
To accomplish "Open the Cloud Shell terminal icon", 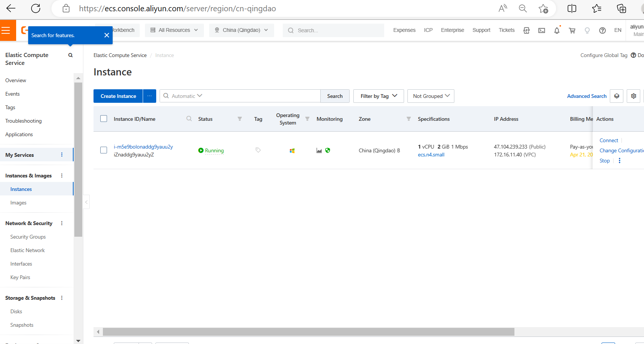I will click(x=541, y=30).
